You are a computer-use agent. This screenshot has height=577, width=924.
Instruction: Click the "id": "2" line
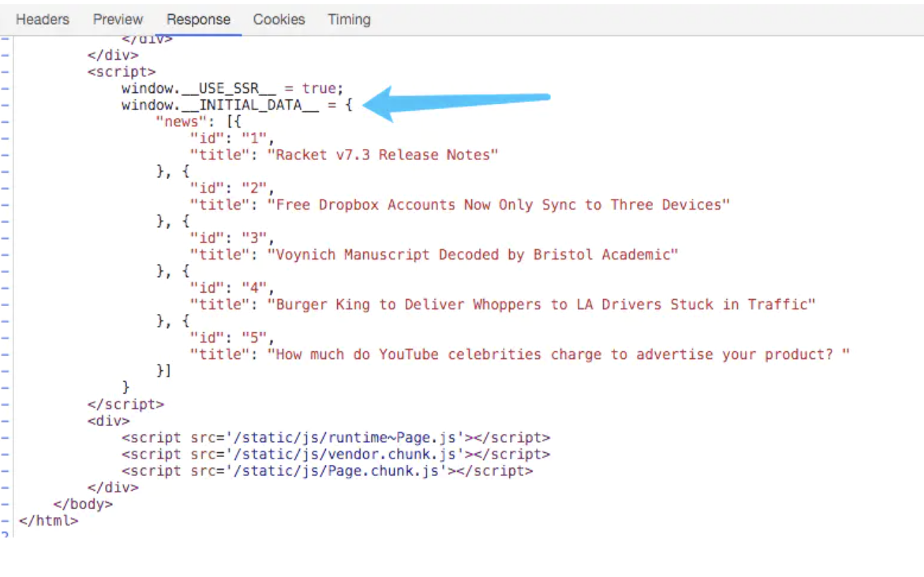tap(231, 188)
